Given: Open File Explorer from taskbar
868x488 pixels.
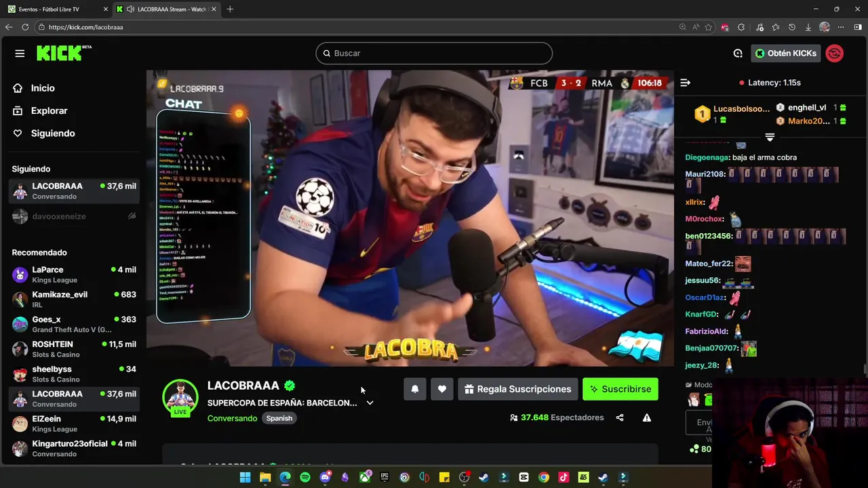Looking at the screenshot, I should click(x=265, y=478).
